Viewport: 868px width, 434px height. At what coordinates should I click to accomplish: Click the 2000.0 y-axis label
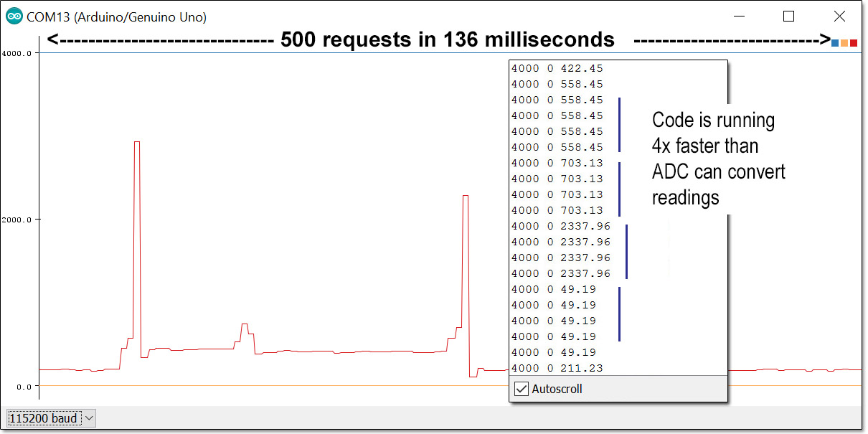(17, 220)
